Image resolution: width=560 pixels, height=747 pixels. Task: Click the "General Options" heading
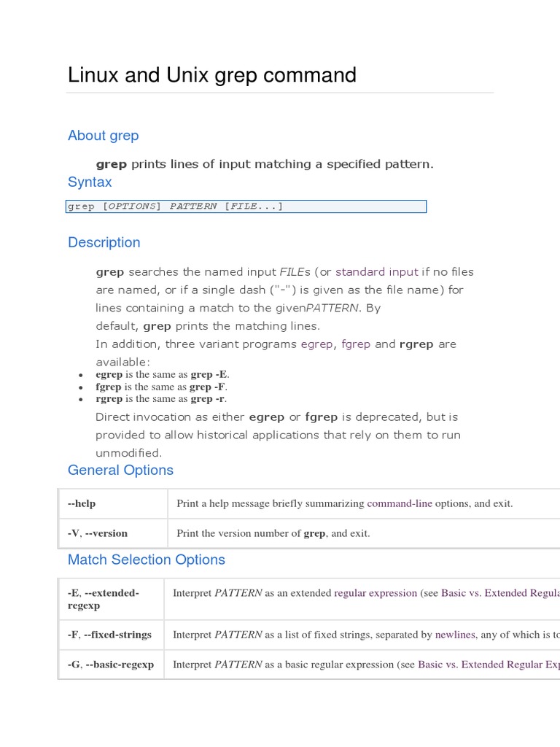(120, 471)
